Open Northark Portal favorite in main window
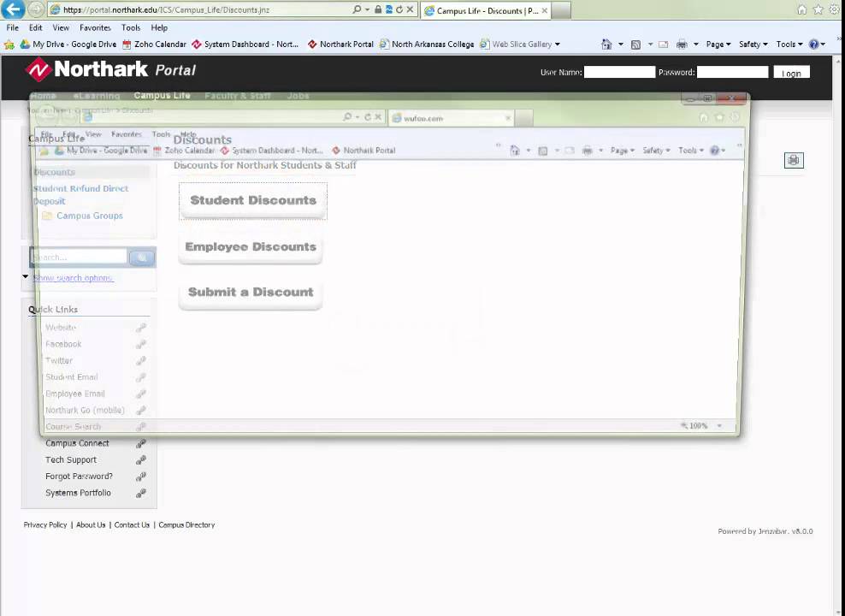This screenshot has width=845, height=616. pos(340,44)
